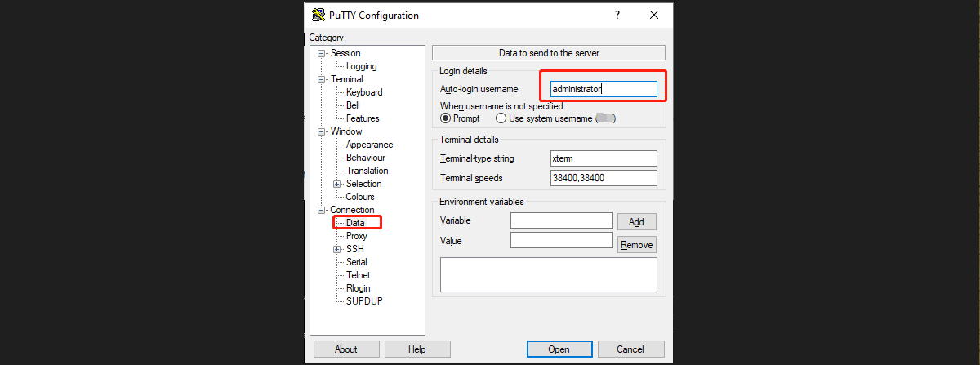This screenshot has height=365, width=980.
Task: Click the title bar help question mark
Action: [x=617, y=15]
